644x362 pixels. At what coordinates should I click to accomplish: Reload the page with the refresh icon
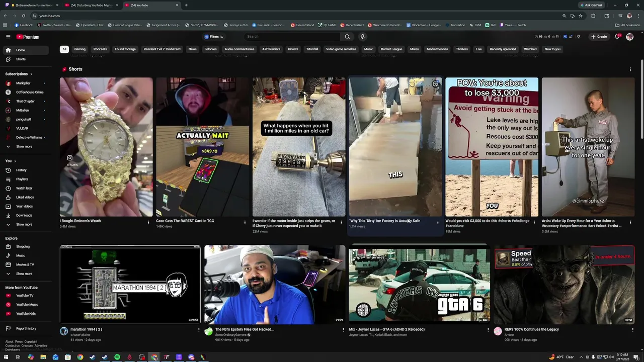point(23,16)
